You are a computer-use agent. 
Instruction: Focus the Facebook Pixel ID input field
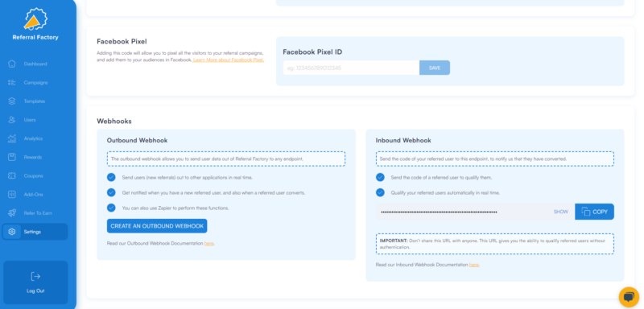pyautogui.click(x=351, y=68)
